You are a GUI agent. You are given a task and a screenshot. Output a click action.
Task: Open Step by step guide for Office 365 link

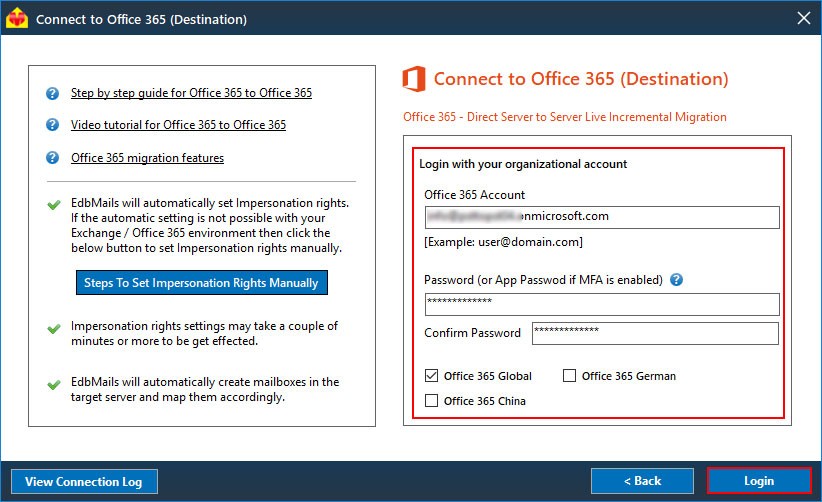191,93
